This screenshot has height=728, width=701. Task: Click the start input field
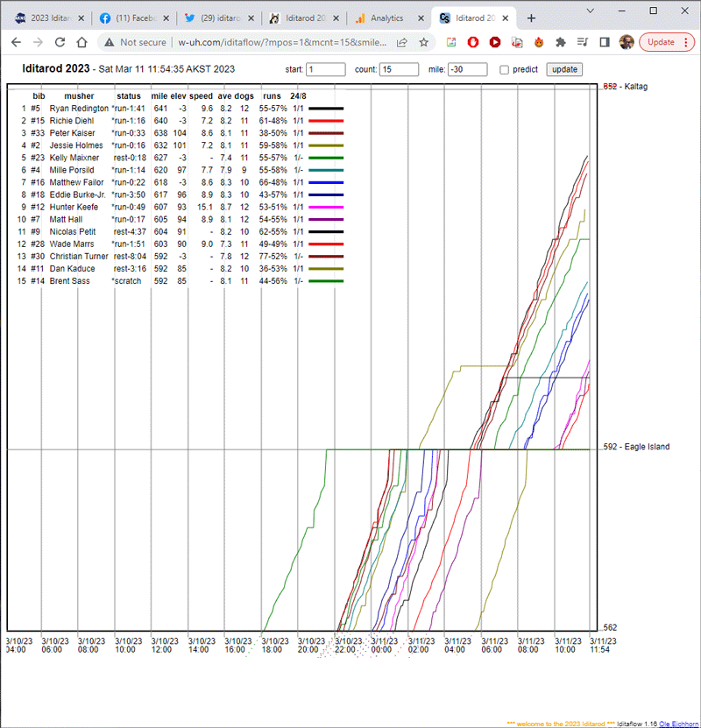(x=326, y=69)
